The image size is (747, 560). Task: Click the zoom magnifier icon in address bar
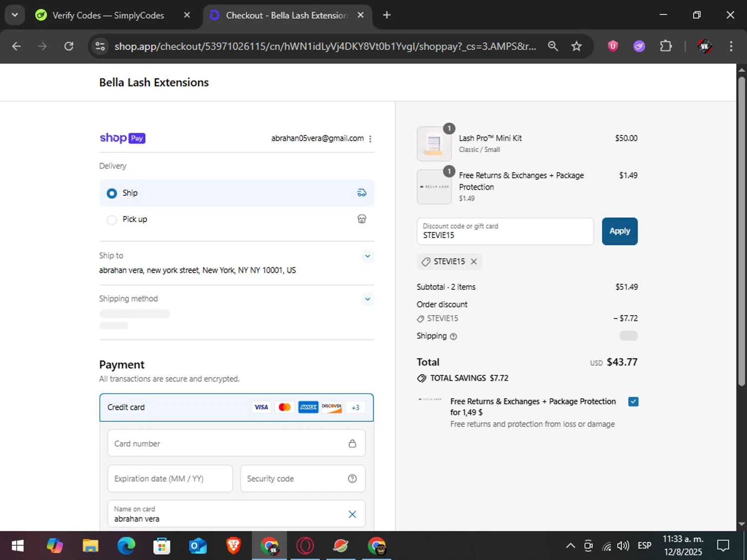point(553,46)
